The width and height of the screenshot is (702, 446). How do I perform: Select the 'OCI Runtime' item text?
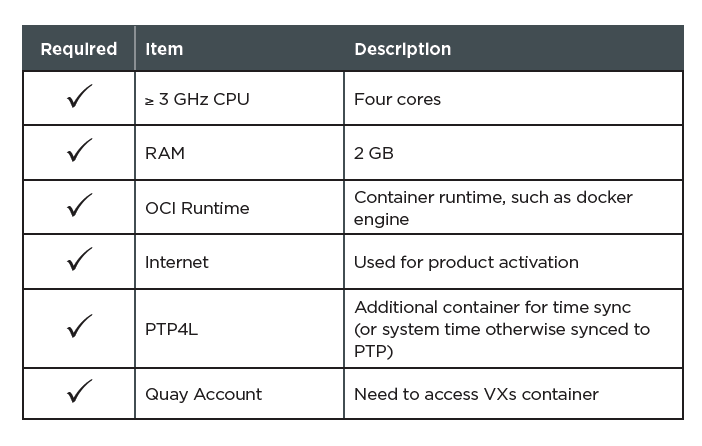[x=197, y=208]
